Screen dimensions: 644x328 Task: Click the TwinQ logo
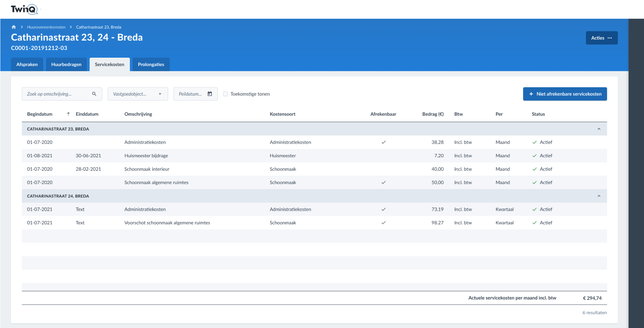(x=24, y=9)
